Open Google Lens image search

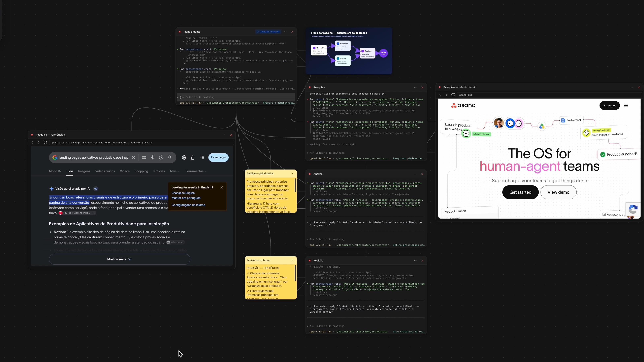tap(161, 157)
